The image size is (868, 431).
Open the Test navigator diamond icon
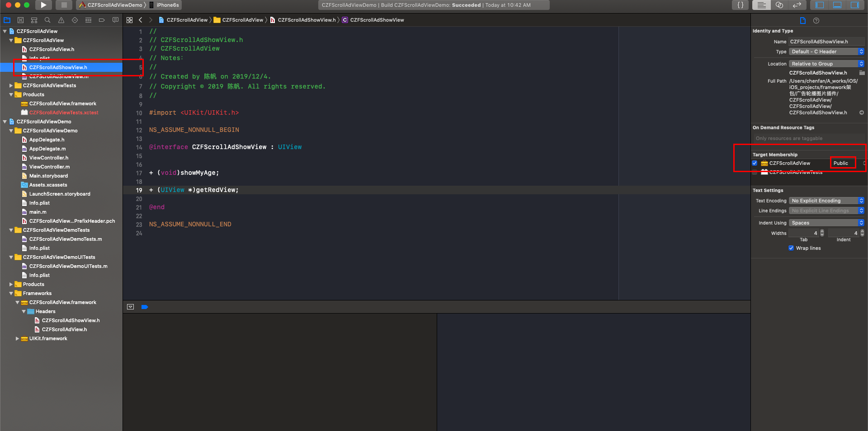pyautogui.click(x=74, y=20)
